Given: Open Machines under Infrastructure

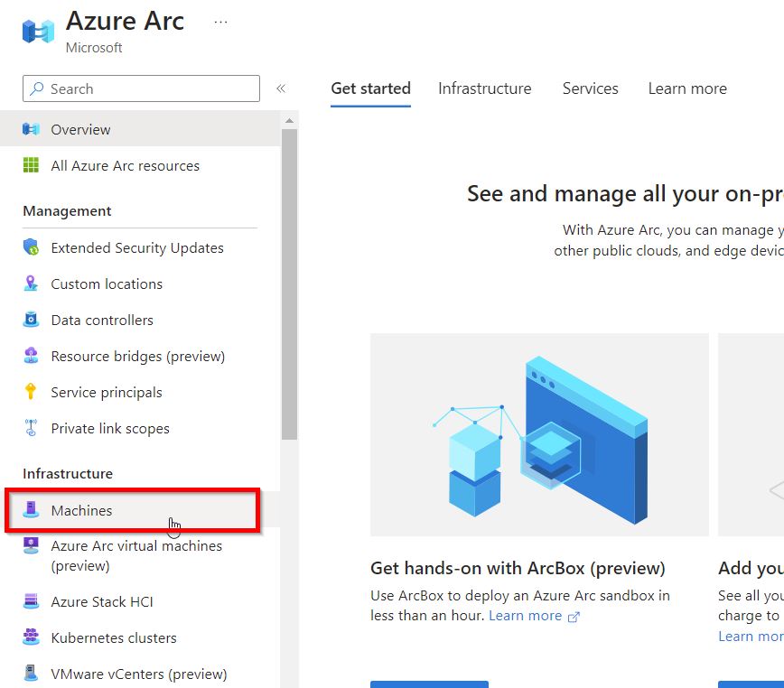Looking at the screenshot, I should pos(140,510).
